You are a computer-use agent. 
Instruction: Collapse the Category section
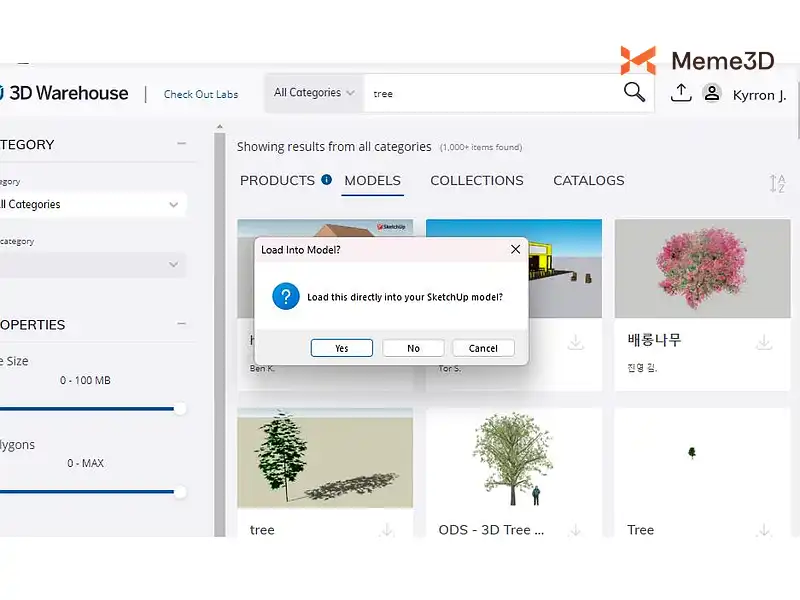[x=182, y=144]
